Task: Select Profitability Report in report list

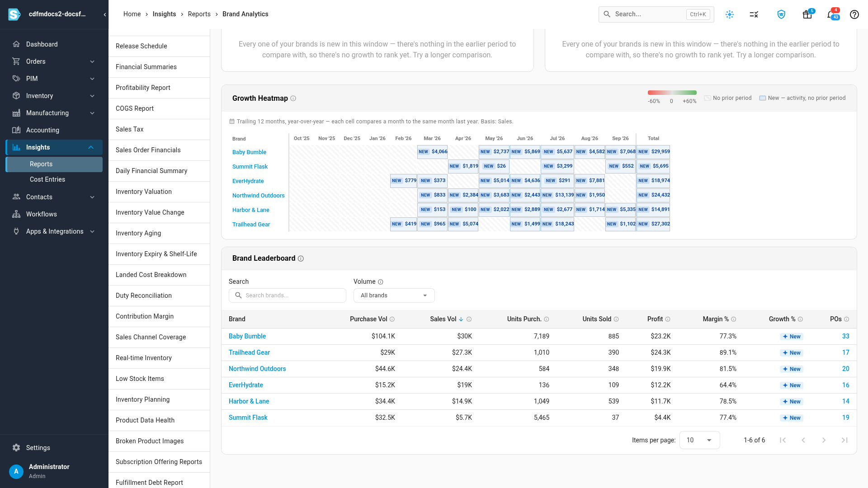Action: [159, 88]
